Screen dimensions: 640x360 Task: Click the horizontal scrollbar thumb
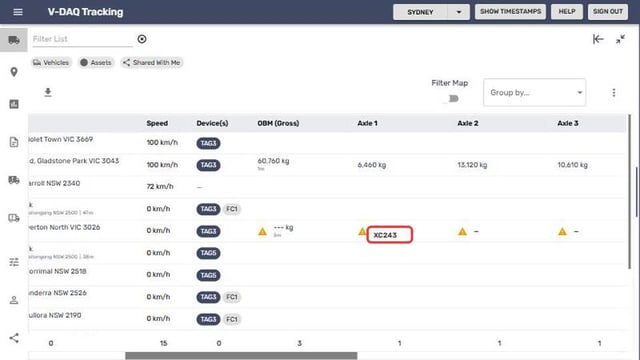tap(241, 356)
